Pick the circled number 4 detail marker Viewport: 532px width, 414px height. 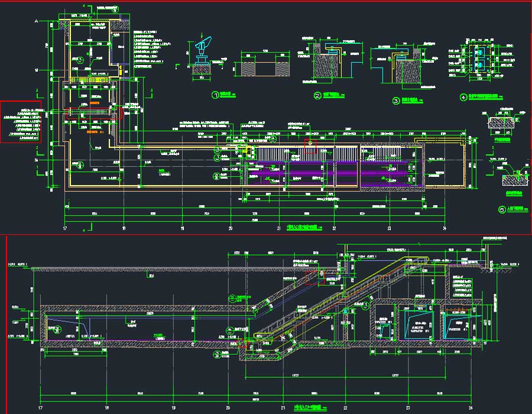point(463,97)
